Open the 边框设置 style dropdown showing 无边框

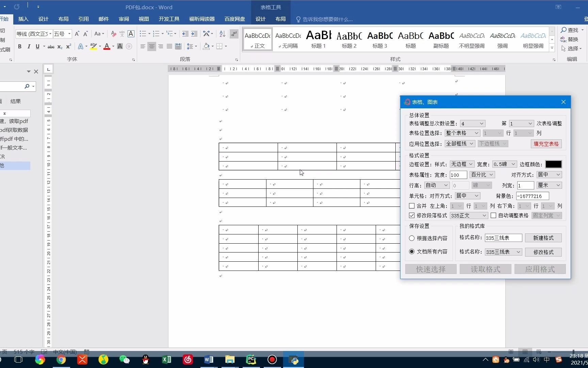click(461, 164)
